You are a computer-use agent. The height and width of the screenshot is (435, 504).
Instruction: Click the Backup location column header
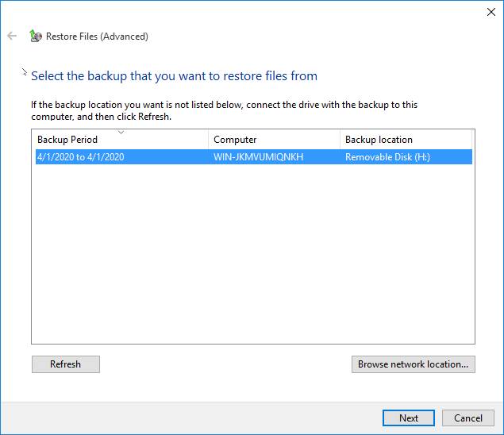point(406,140)
